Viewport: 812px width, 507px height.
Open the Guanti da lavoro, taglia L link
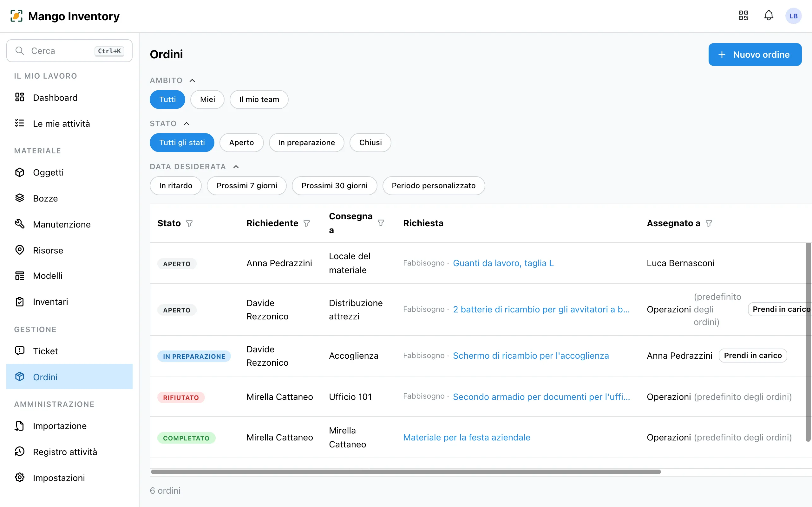pyautogui.click(x=503, y=263)
